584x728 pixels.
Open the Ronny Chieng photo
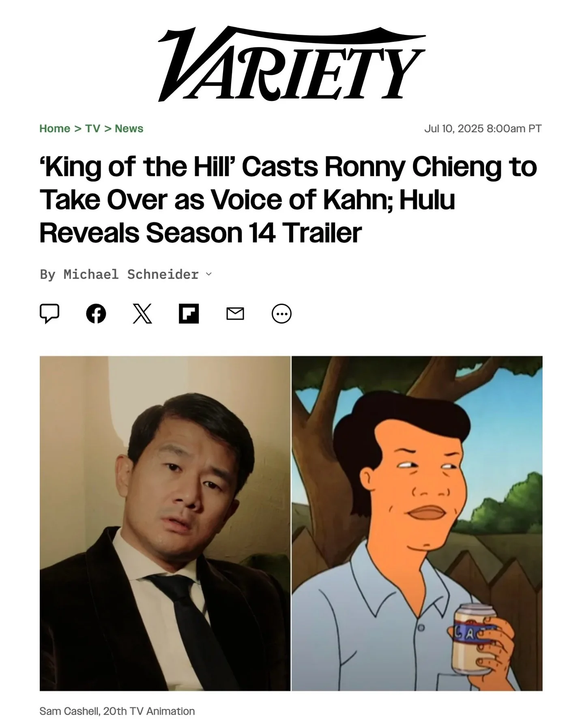click(x=165, y=523)
